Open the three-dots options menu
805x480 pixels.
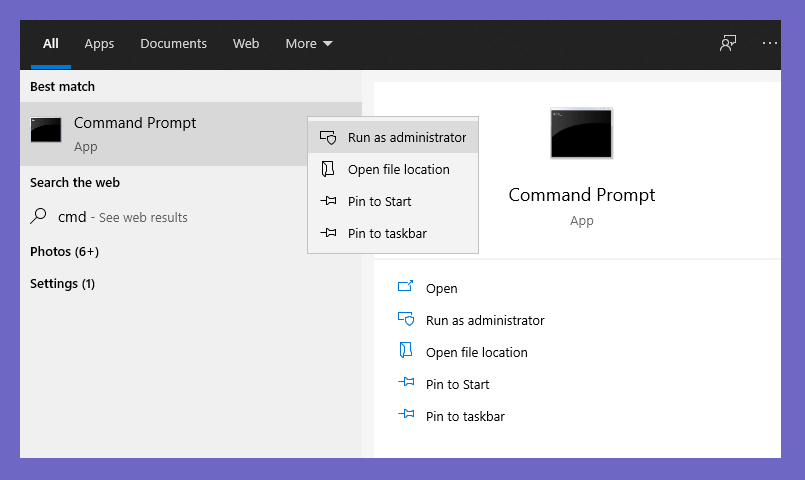coord(770,43)
